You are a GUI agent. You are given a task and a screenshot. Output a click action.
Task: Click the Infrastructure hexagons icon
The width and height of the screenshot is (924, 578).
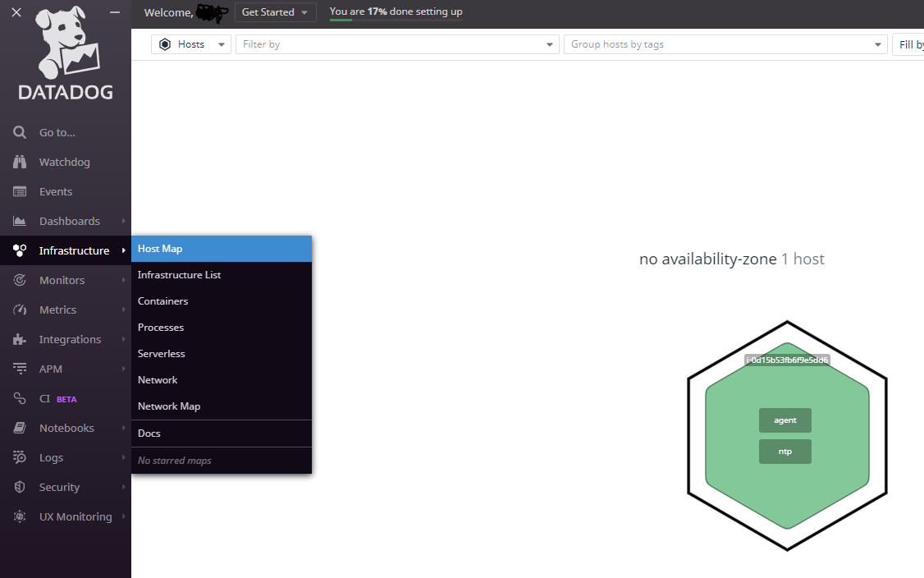[x=20, y=250]
